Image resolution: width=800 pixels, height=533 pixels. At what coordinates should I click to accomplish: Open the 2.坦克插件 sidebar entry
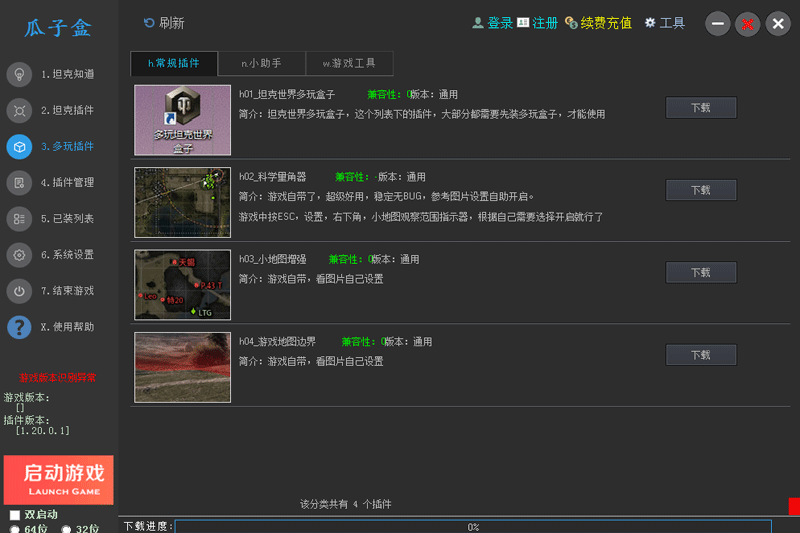tap(67, 111)
